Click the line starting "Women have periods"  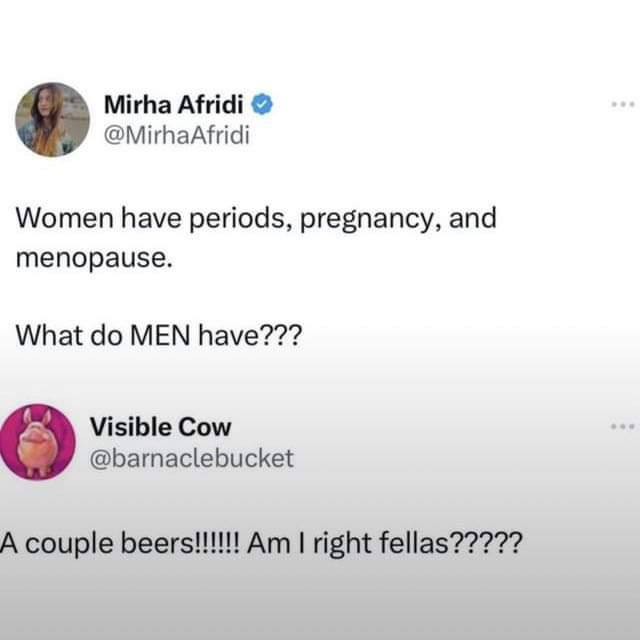point(256,218)
